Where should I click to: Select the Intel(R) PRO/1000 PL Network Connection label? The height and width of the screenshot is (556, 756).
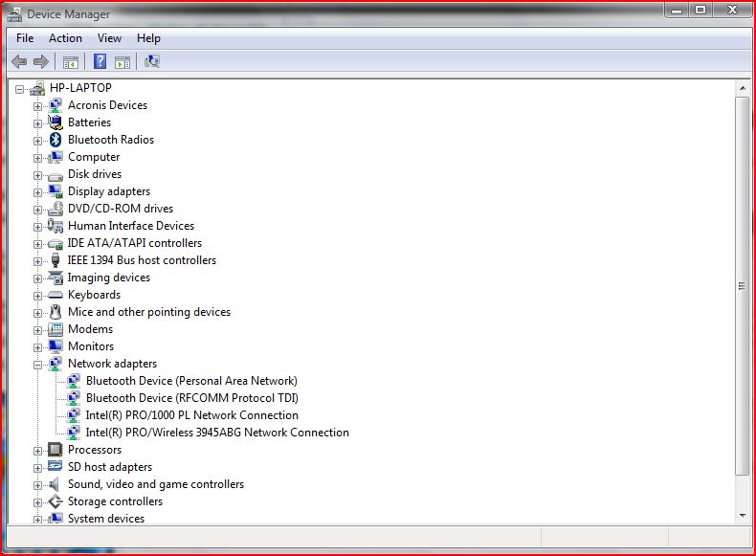[192, 415]
